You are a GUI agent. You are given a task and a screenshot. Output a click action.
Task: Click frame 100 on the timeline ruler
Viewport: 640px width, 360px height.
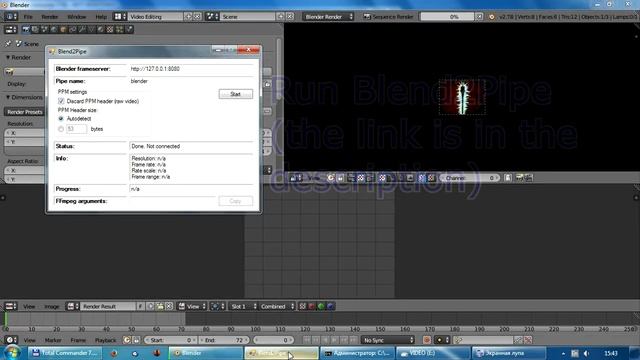point(256,329)
